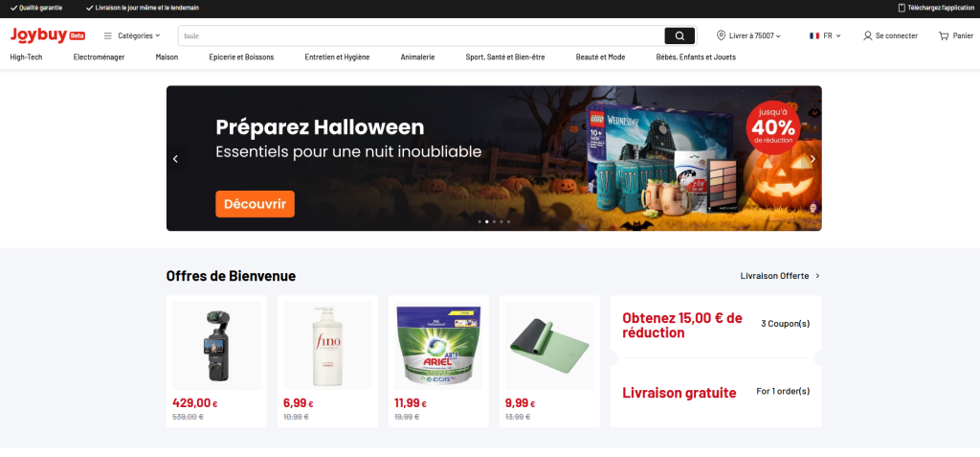This screenshot has height=457, width=980.
Task: Click the search magnifier button
Action: tap(679, 35)
